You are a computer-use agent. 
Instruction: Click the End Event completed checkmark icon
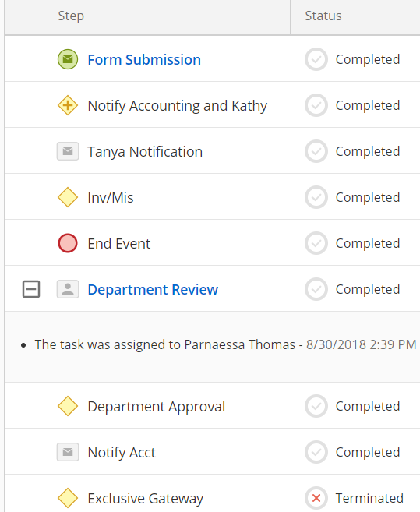click(316, 243)
